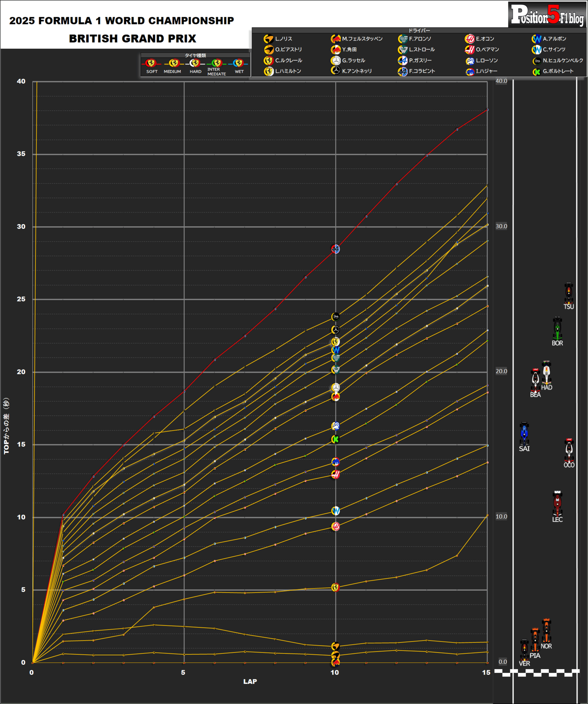Select the OCO car on the track map
The height and width of the screenshot is (704, 588).
pos(569,450)
